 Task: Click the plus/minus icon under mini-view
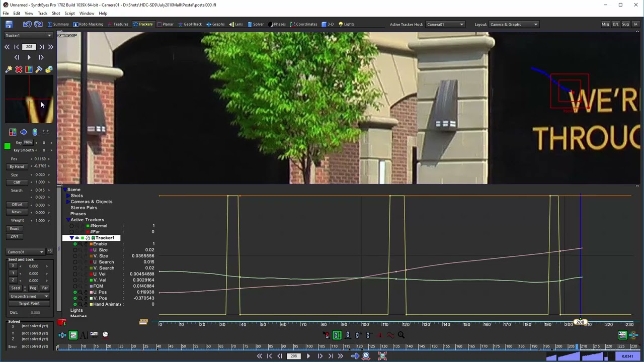[x=46, y=132]
